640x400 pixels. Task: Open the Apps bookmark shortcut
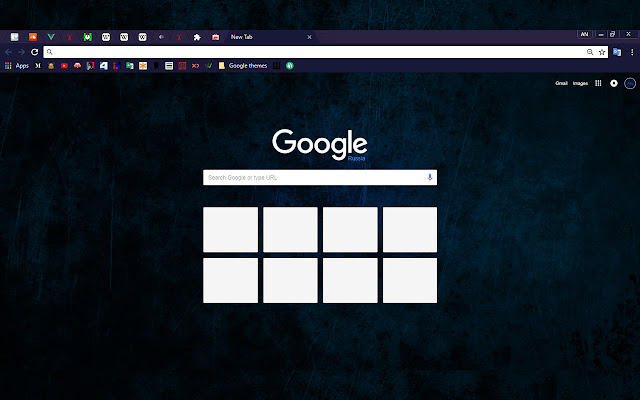17,66
